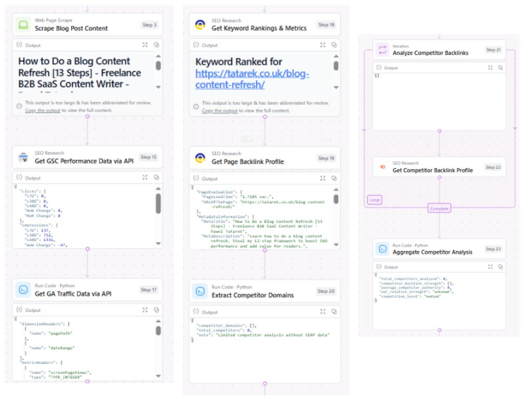Click Copy the output under Keyword Rankings
The height and width of the screenshot is (399, 532).
(219, 111)
